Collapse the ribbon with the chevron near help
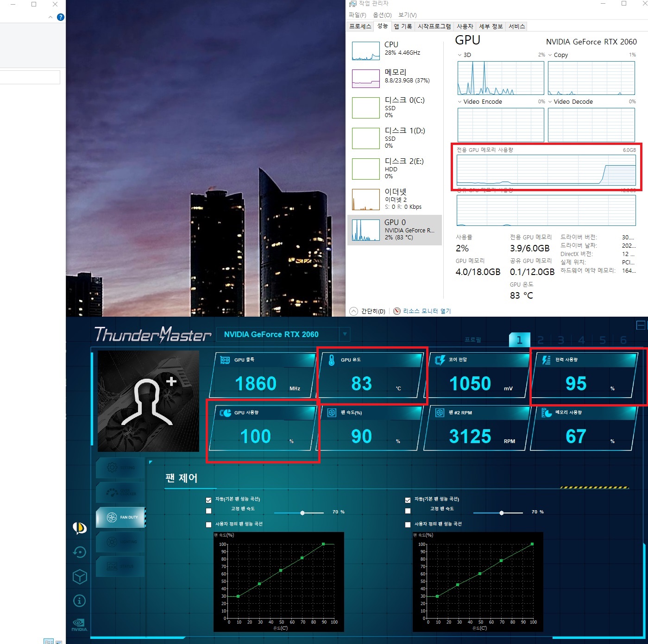The image size is (648, 644). (x=50, y=17)
